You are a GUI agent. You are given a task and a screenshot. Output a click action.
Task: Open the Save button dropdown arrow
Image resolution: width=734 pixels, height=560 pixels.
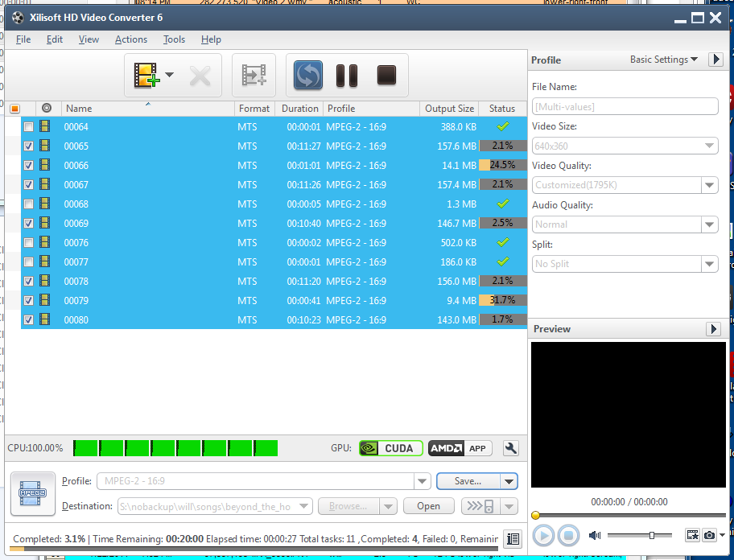[509, 481]
